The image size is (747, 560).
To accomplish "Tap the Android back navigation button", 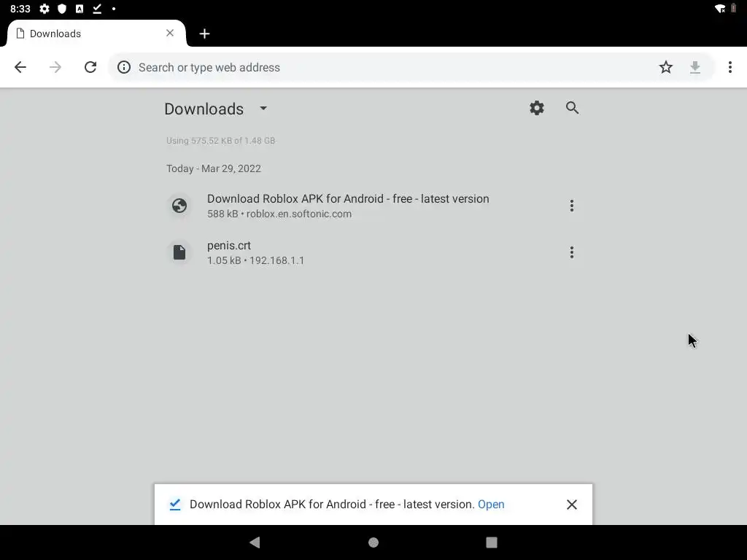I will pyautogui.click(x=255, y=542).
